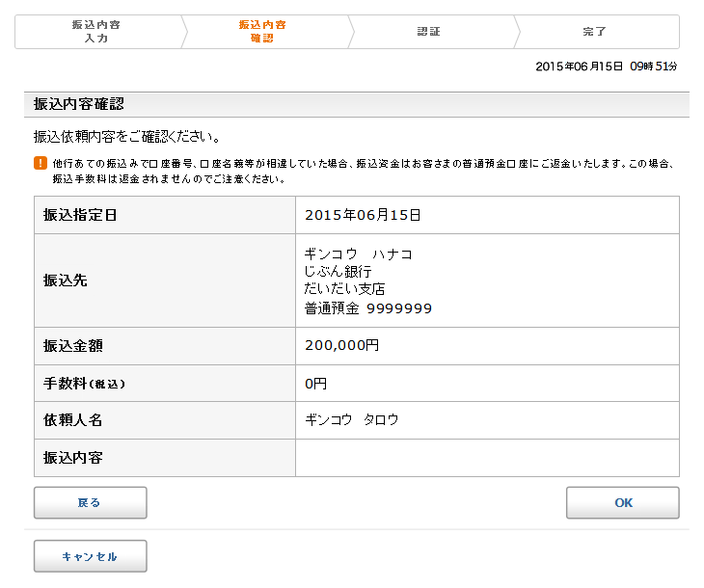Click the empty 振込内容 value cell
Screen dimensions: 704x588
[x=487, y=458]
